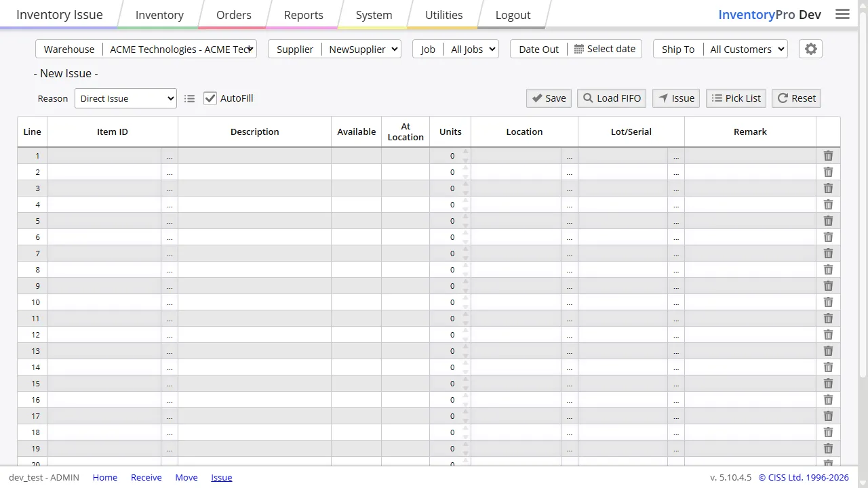Open the Reason dropdown showing Direct Issue
Screen dimensions: 868x488
pyautogui.click(x=125, y=98)
